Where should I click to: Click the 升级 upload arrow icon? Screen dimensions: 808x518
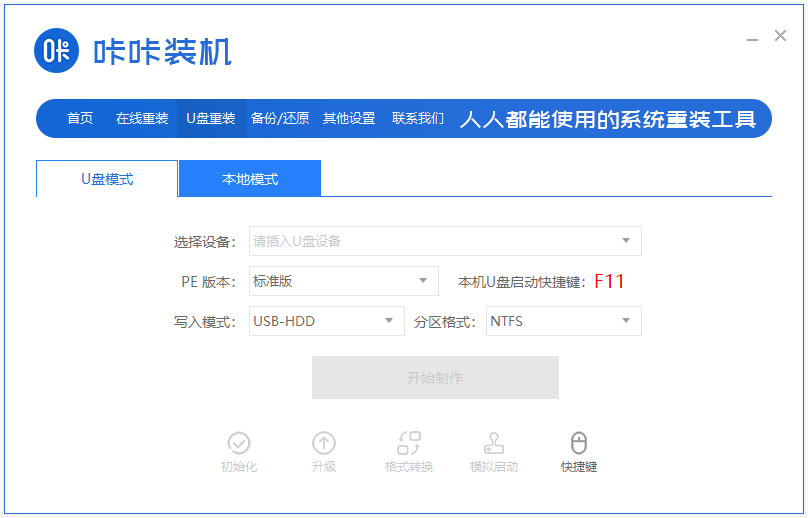coord(324,443)
